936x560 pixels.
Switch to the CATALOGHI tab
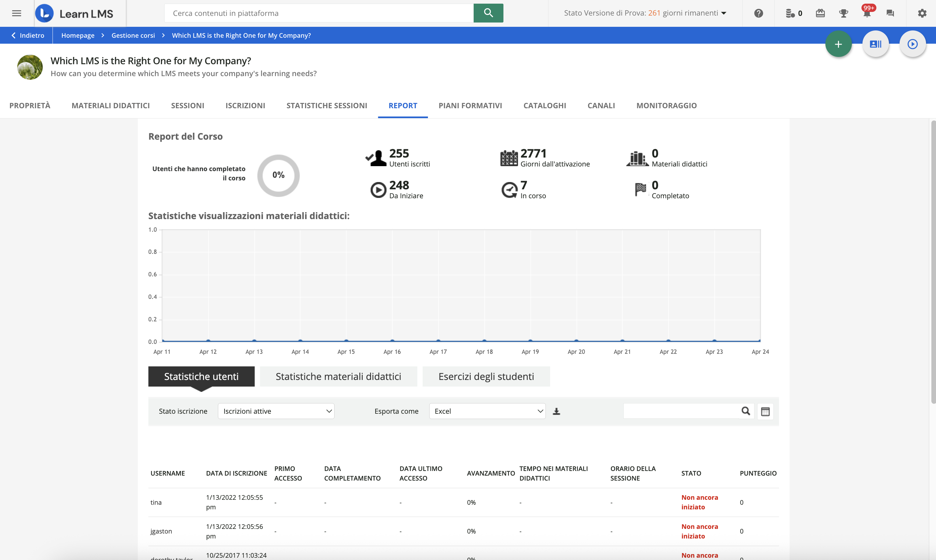(x=545, y=106)
